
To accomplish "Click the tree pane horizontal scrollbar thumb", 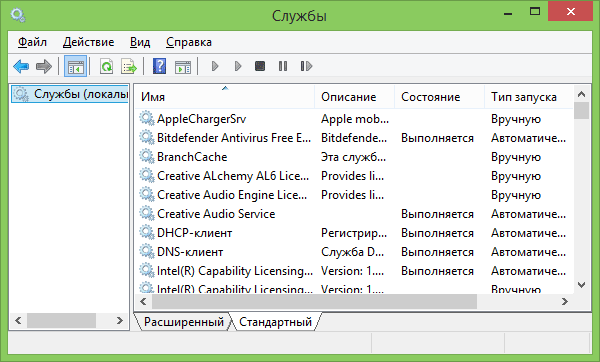I will coord(61,320).
